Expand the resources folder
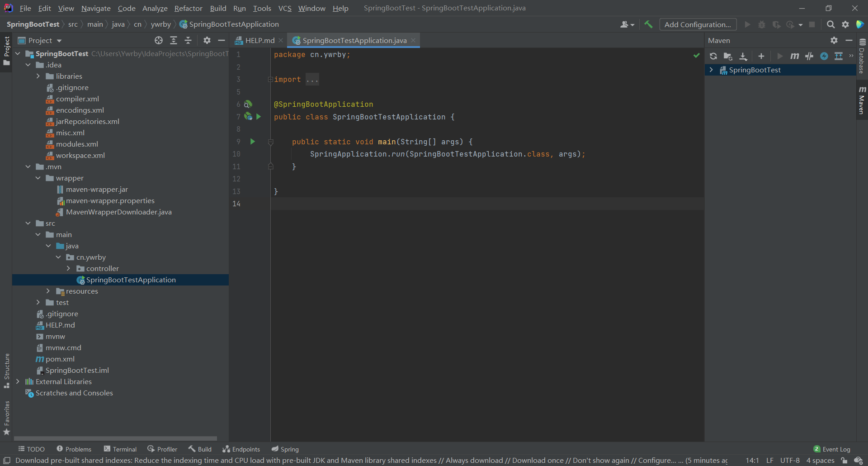868x466 pixels. (48, 291)
